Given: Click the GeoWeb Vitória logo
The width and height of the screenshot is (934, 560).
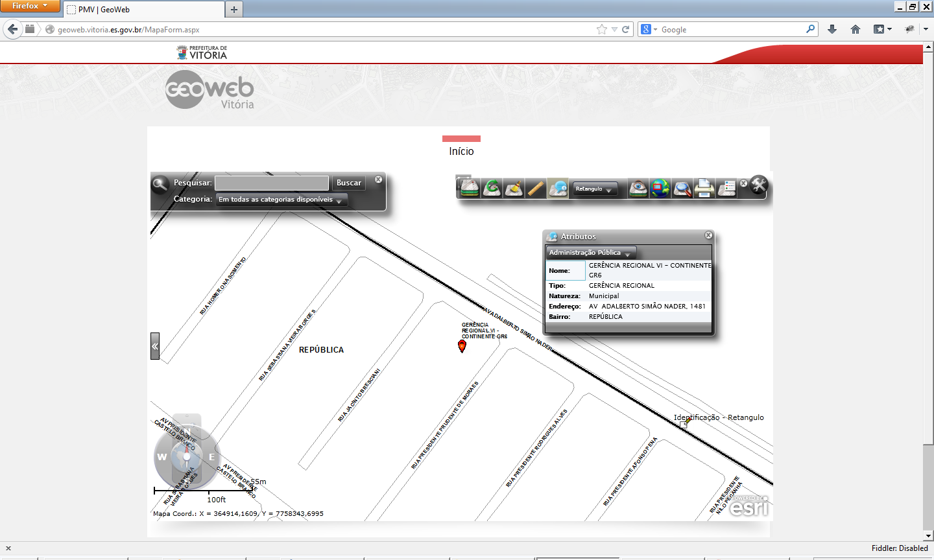Looking at the screenshot, I should 210,89.
